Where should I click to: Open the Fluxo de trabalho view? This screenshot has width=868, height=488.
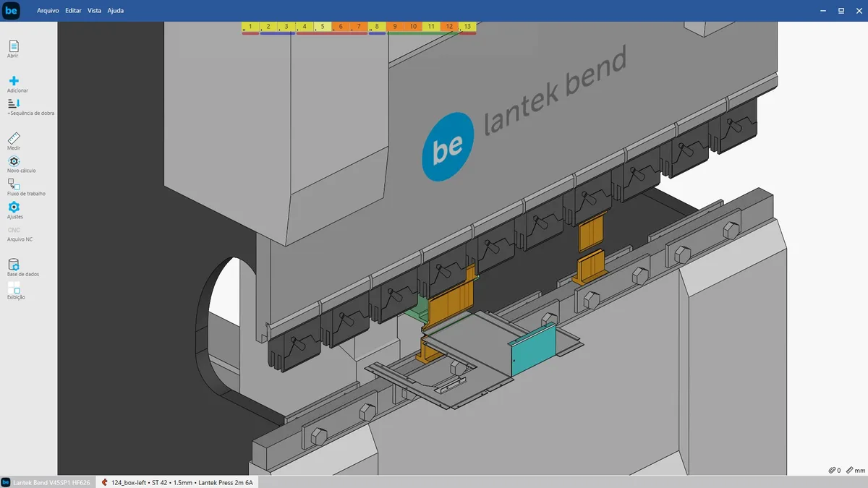pos(14,184)
